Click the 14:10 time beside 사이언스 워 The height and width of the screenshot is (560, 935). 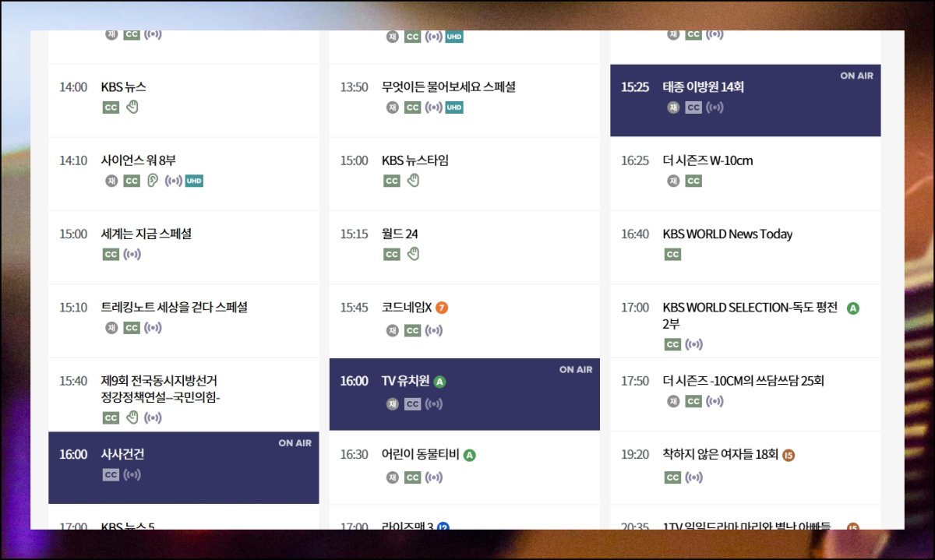click(x=73, y=160)
